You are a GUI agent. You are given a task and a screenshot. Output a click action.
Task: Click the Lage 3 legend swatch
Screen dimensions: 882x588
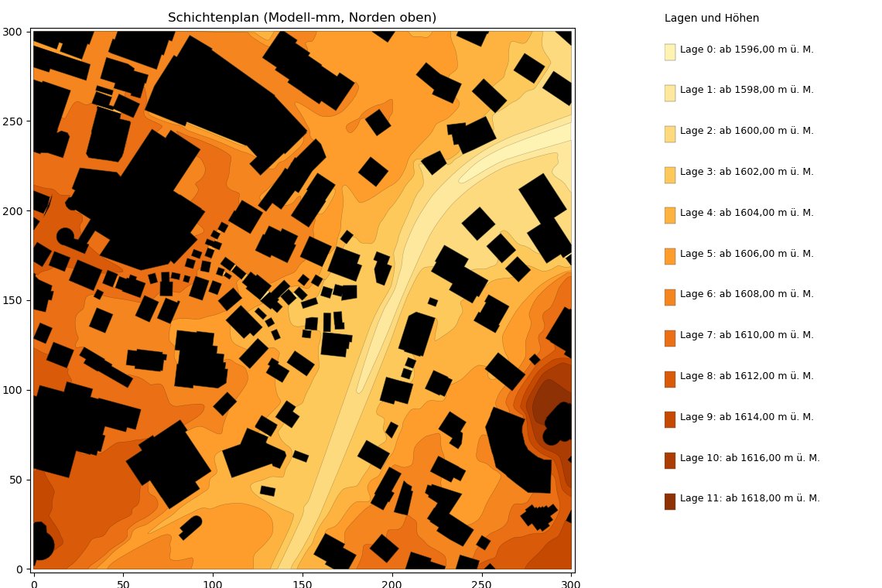click(x=670, y=175)
